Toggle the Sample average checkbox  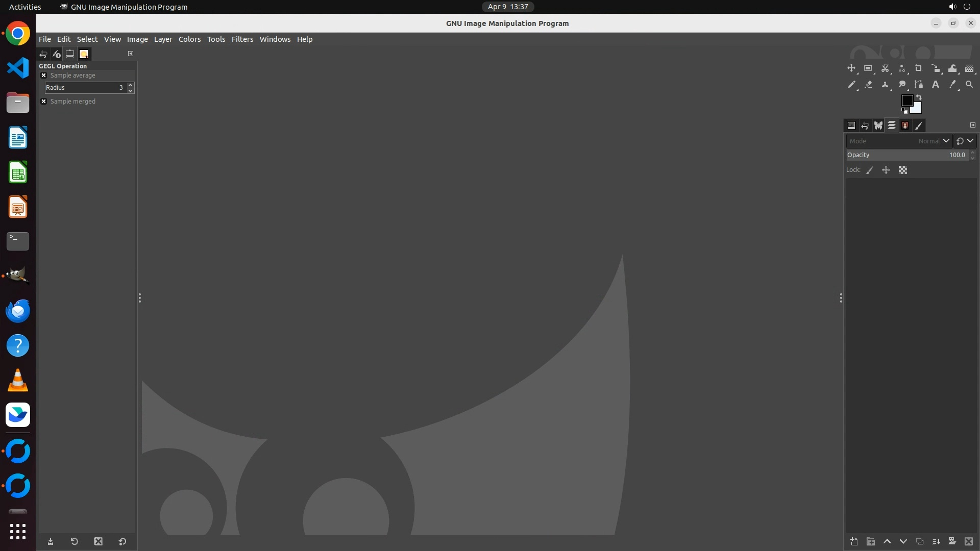[x=44, y=76]
